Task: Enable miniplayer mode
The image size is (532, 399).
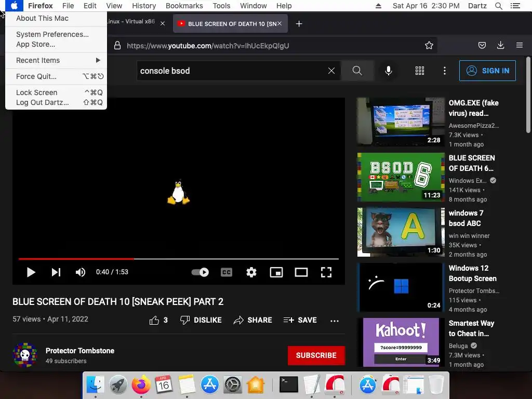Action: 276,272
